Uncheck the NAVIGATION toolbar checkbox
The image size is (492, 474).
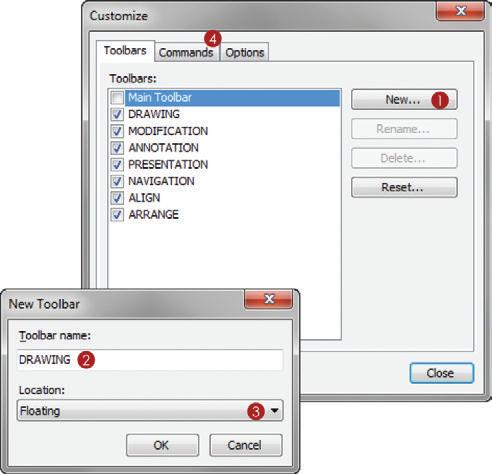(117, 181)
